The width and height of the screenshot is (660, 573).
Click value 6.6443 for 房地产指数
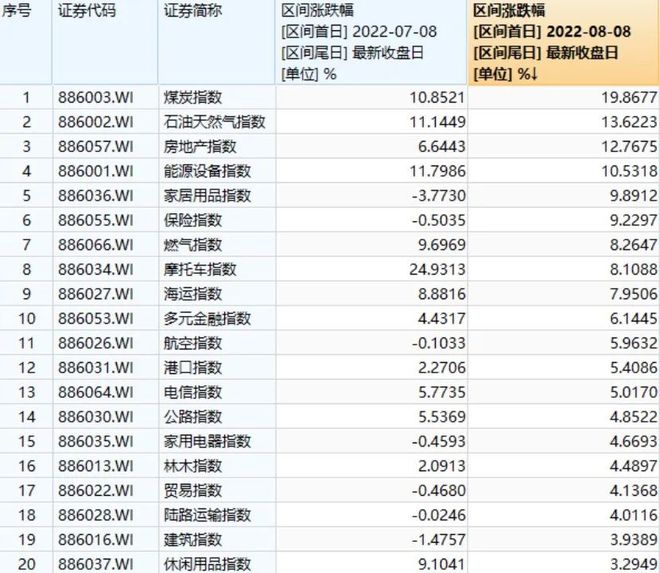click(442, 147)
